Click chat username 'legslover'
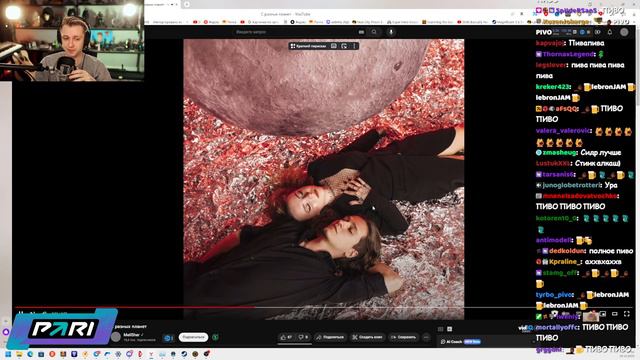The width and height of the screenshot is (640, 360). pos(551,64)
